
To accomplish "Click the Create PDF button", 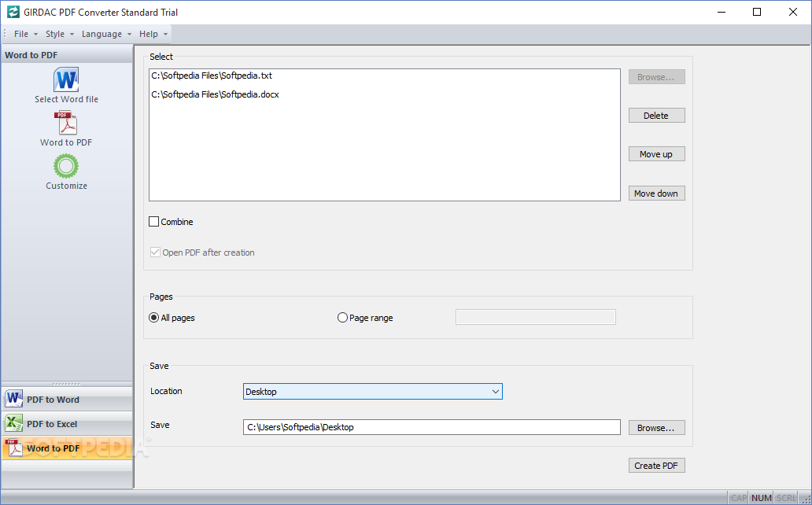I will click(657, 466).
